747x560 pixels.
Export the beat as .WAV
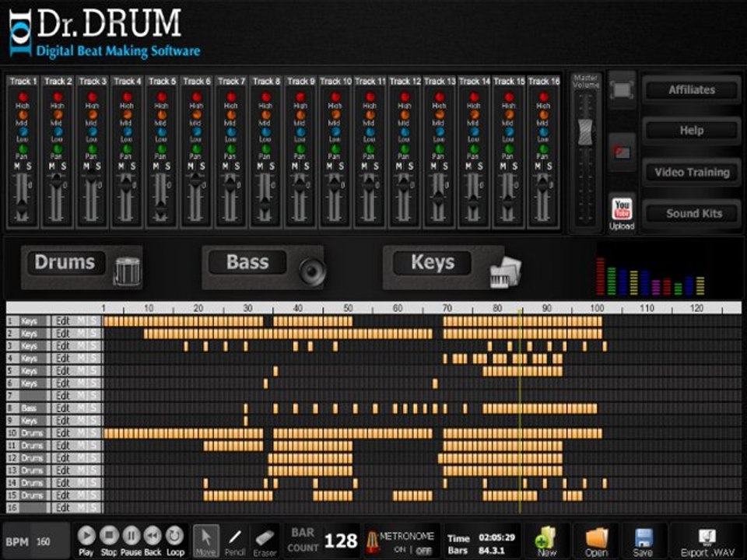click(x=707, y=542)
